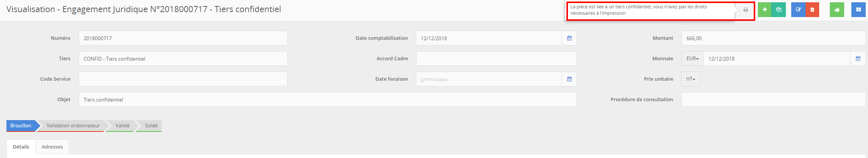
Task: Click the blue edit pencil icon
Action: [798, 10]
